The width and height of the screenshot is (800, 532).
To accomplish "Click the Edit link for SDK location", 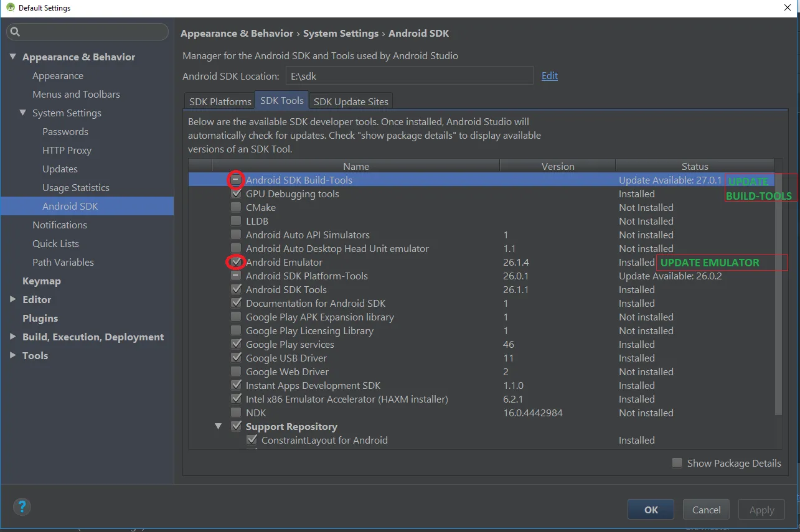I will [x=550, y=76].
